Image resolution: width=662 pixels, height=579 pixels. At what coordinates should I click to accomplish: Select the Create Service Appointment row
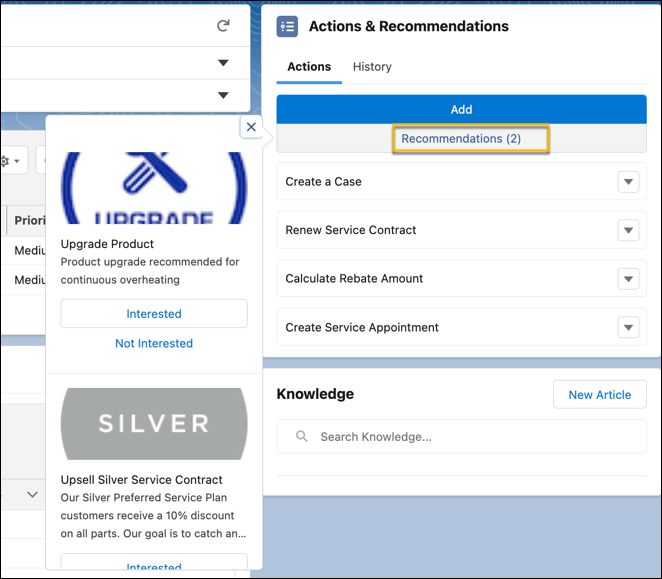(x=461, y=327)
